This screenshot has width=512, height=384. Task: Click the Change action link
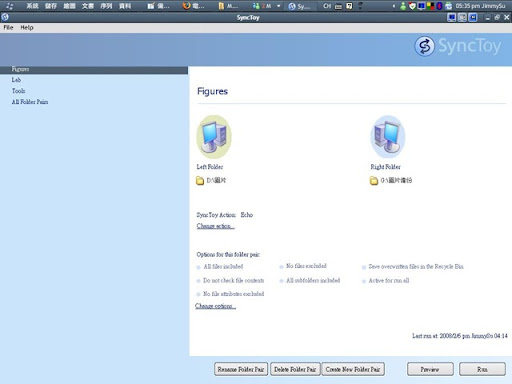(215, 226)
